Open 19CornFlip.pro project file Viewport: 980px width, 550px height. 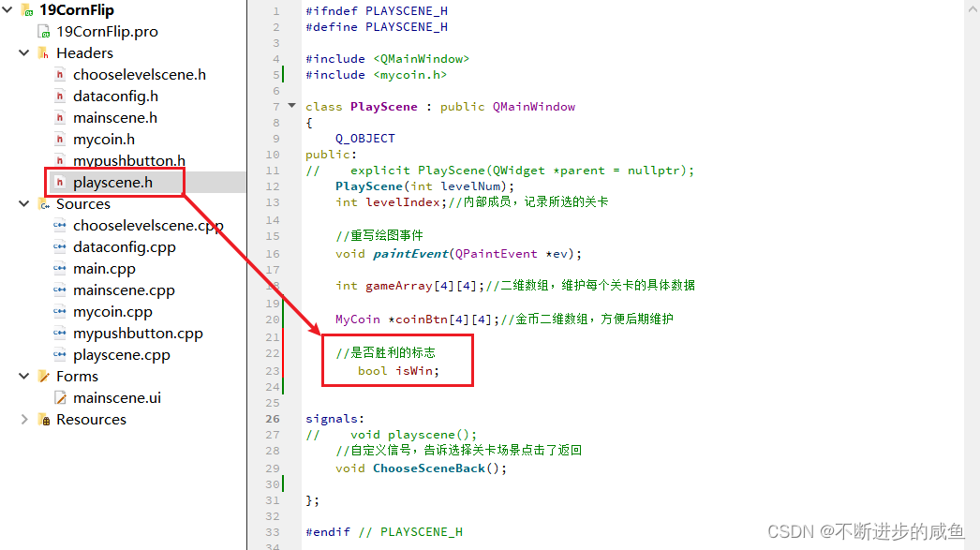point(107,32)
